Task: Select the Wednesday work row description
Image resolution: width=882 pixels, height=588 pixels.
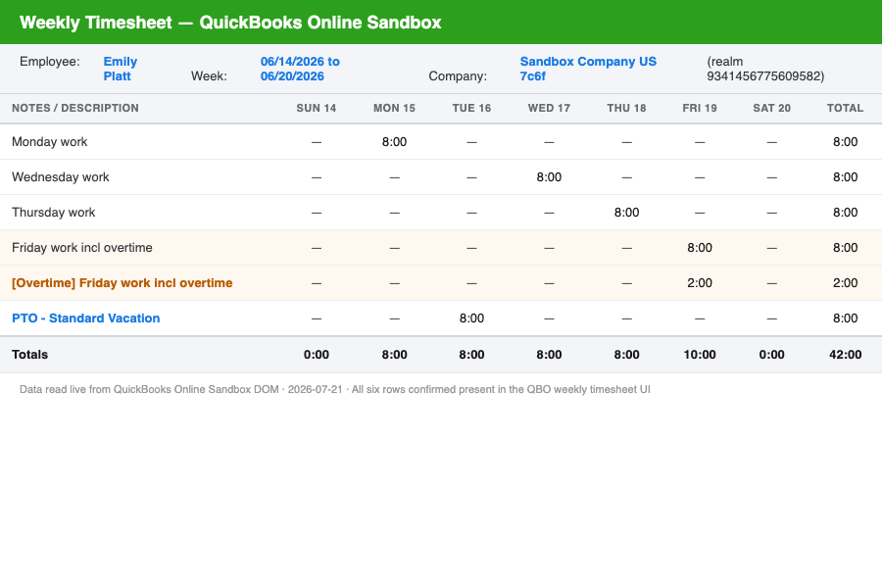Action: [x=60, y=176]
